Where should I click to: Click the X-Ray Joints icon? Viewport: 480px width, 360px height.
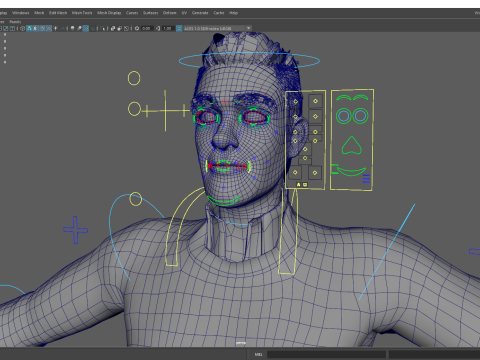pyautogui.click(x=126, y=28)
